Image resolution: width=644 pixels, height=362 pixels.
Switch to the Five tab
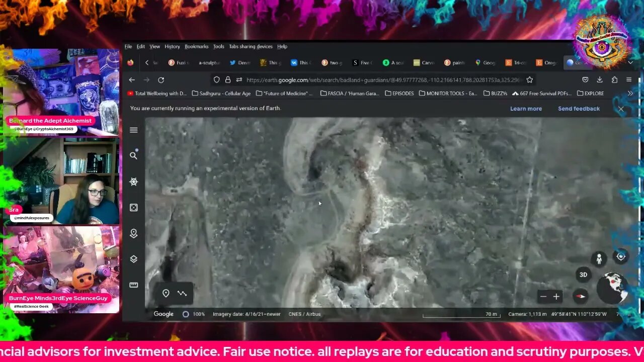363,63
